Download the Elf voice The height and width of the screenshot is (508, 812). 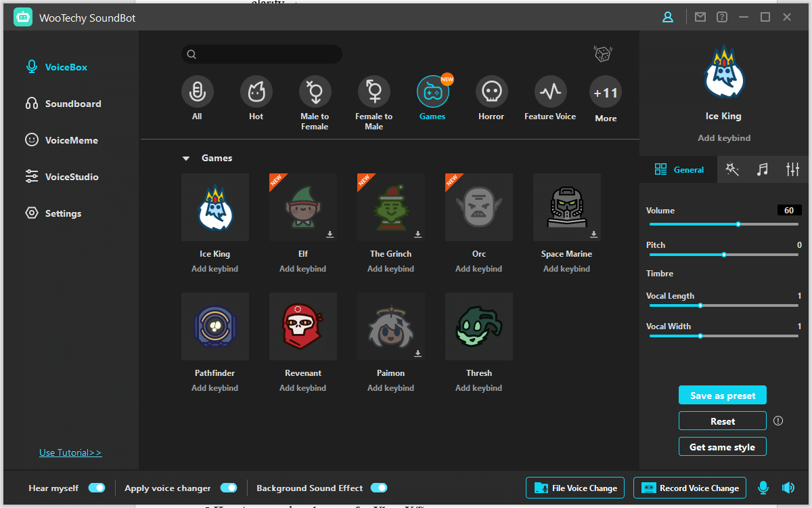pyautogui.click(x=330, y=234)
